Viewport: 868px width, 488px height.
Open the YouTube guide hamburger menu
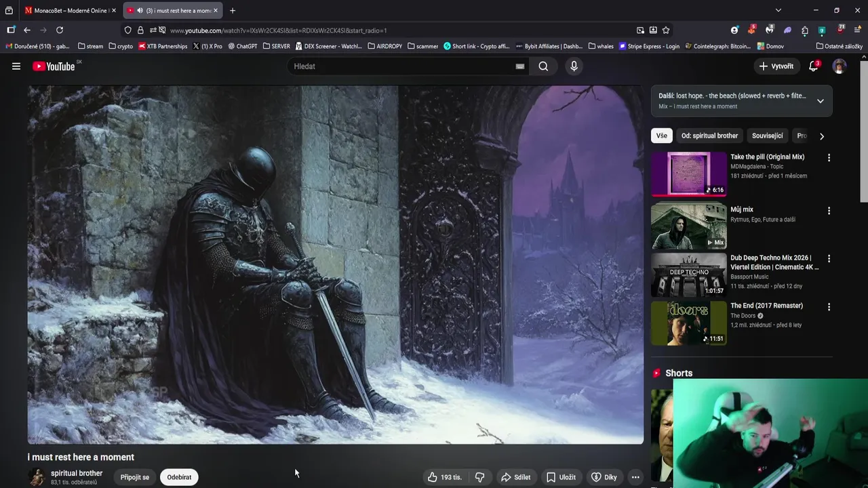click(16, 66)
